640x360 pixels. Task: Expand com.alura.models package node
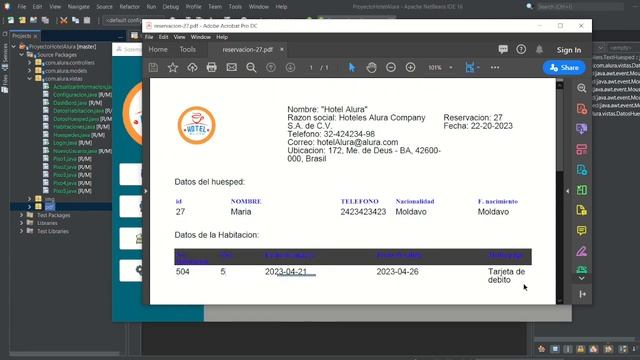point(29,71)
